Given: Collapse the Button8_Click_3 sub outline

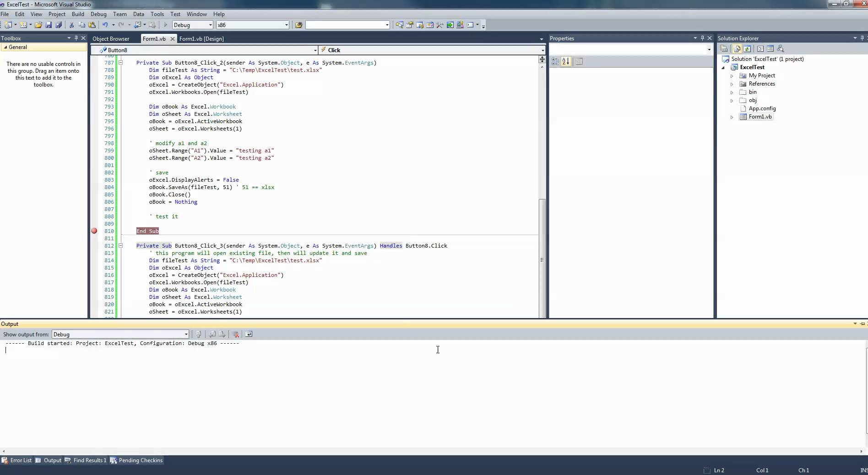Looking at the screenshot, I should (120, 246).
